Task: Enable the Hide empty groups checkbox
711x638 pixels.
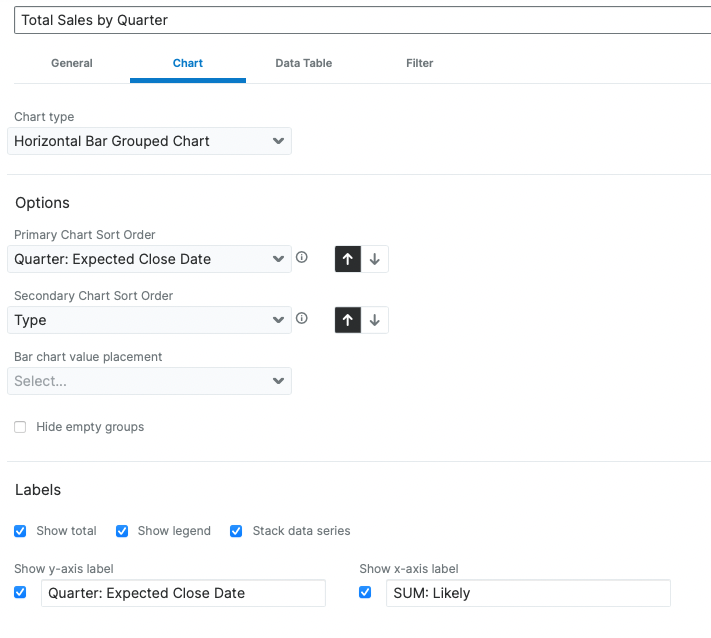Action: point(20,427)
